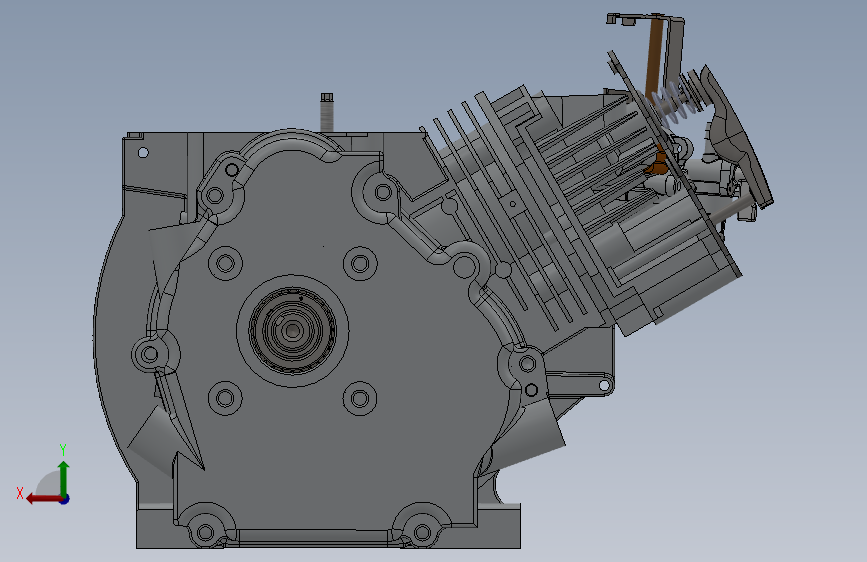The height and width of the screenshot is (562, 867).
Task: Pick the mounting lug hole below the cylinder
Action: [604, 385]
